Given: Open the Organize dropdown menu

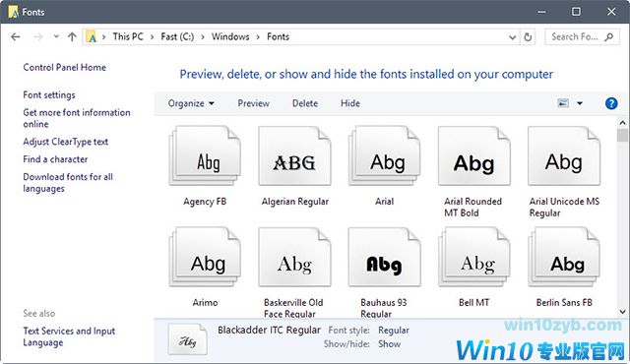Looking at the screenshot, I should [191, 103].
